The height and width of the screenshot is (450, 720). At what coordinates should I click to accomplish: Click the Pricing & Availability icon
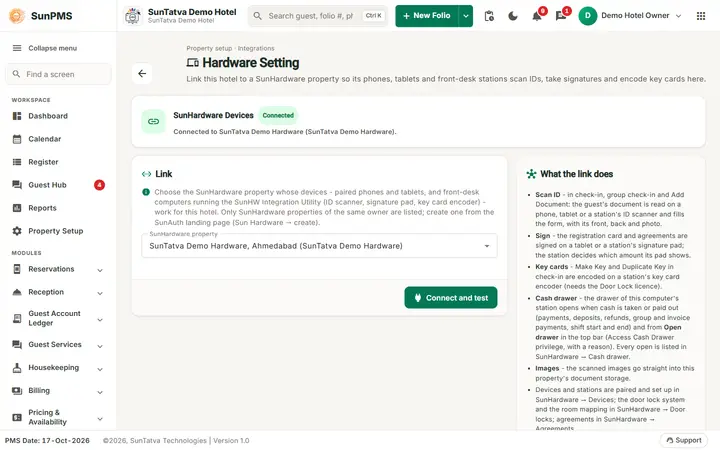pos(17,417)
